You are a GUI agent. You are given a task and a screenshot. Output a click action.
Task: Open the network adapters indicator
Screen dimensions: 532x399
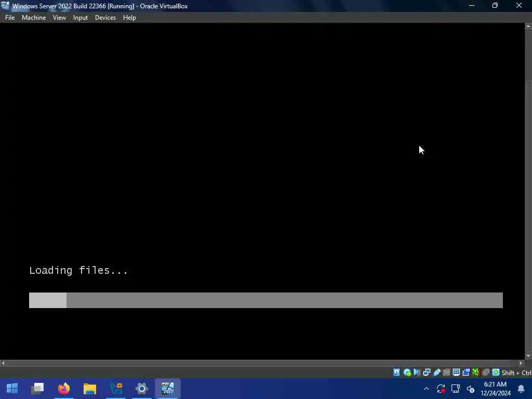(x=427, y=373)
